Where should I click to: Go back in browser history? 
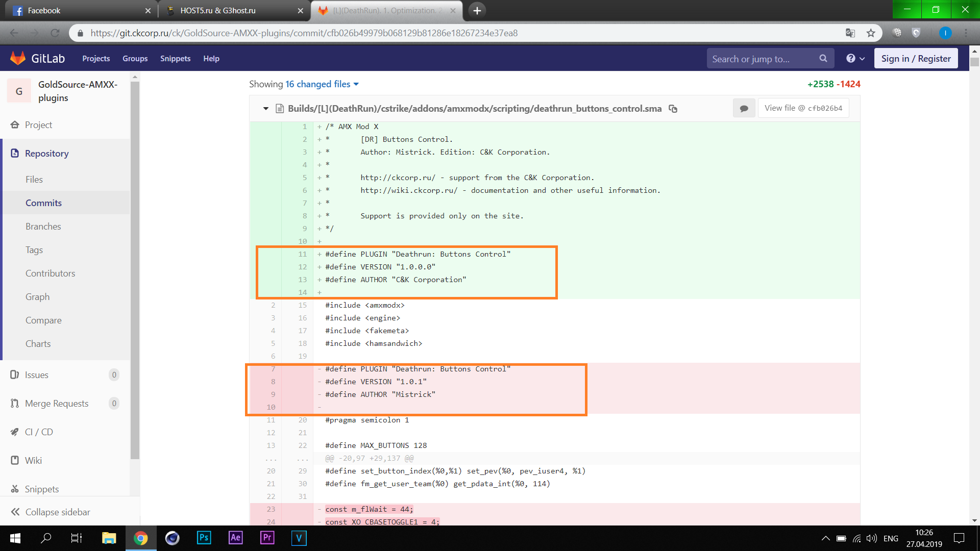[14, 33]
